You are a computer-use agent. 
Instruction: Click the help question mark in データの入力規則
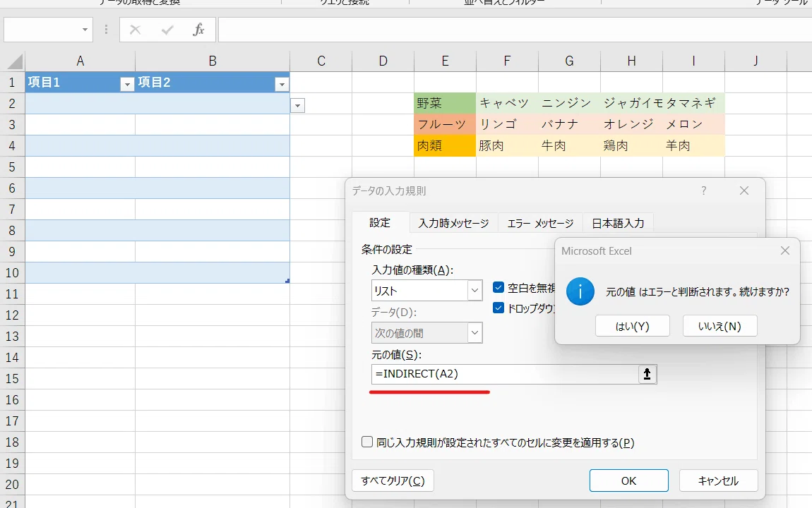(x=703, y=191)
